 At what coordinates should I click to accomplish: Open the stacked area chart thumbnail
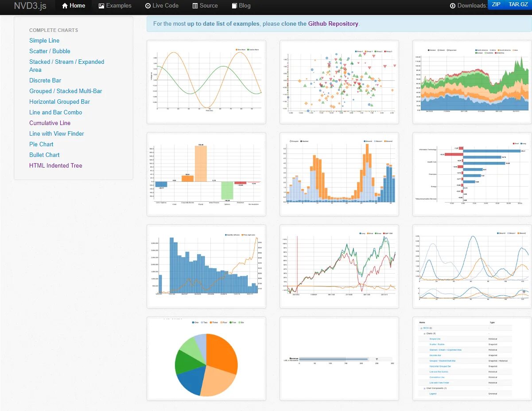[x=472, y=82]
